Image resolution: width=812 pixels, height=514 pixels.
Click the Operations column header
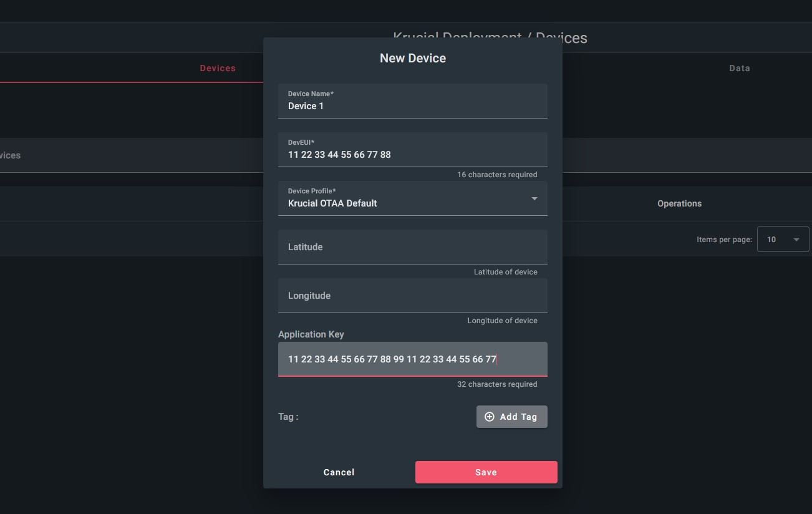click(680, 203)
